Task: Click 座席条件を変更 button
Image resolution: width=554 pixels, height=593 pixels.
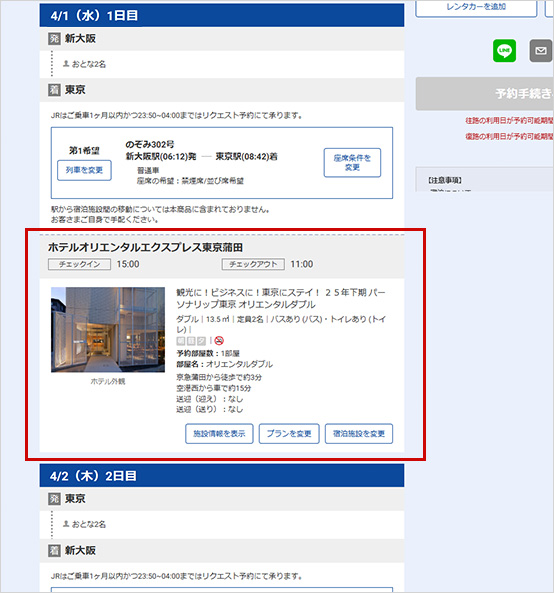Action: point(352,163)
